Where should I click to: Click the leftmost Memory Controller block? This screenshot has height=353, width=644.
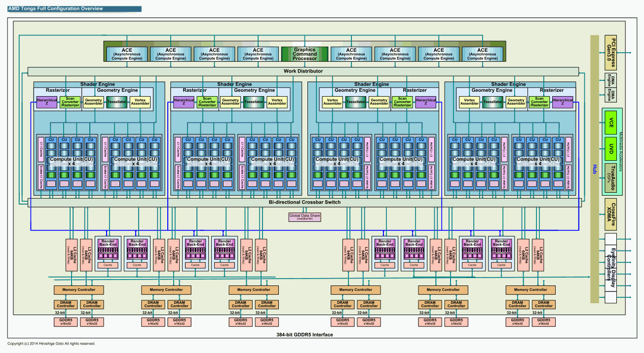(79, 289)
